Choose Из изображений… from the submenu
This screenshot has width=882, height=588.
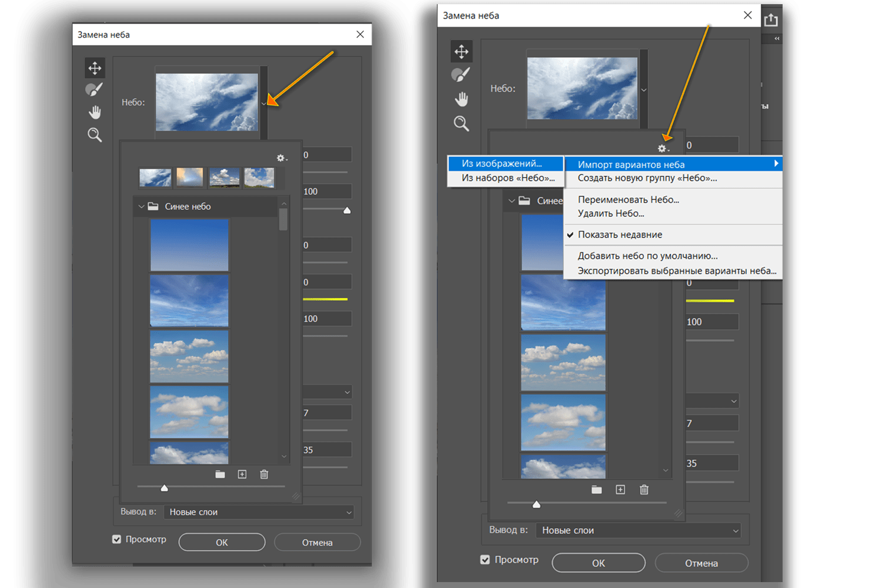pyautogui.click(x=502, y=163)
